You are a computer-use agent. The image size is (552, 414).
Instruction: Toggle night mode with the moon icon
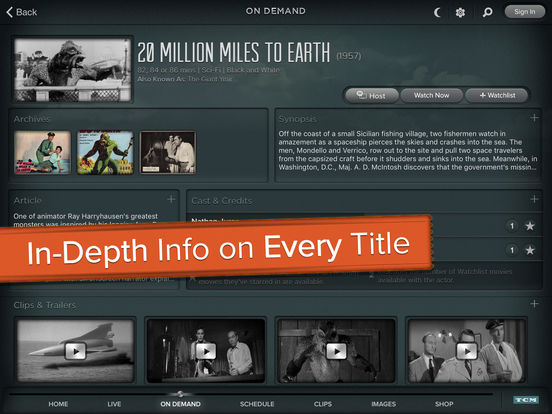click(437, 13)
